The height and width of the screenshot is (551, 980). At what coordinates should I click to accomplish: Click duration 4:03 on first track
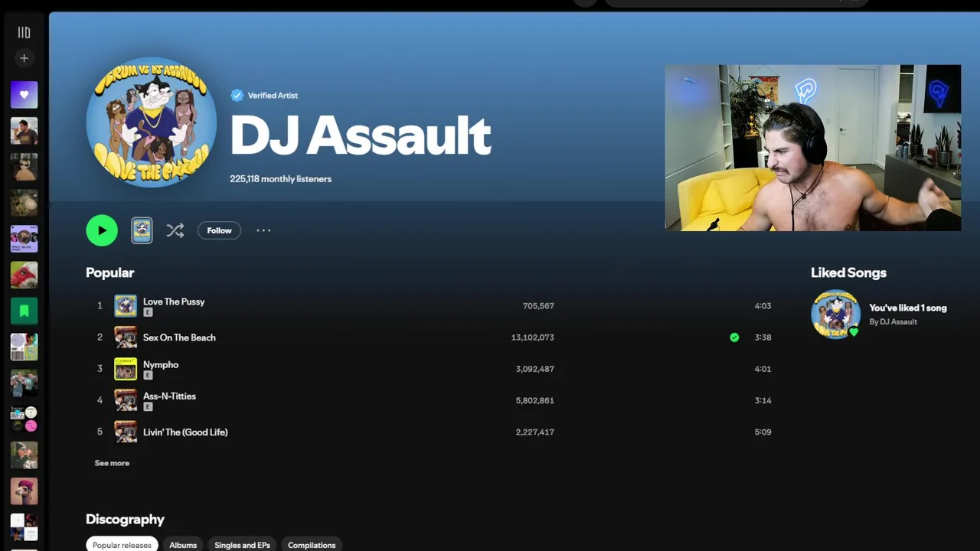pyautogui.click(x=763, y=306)
